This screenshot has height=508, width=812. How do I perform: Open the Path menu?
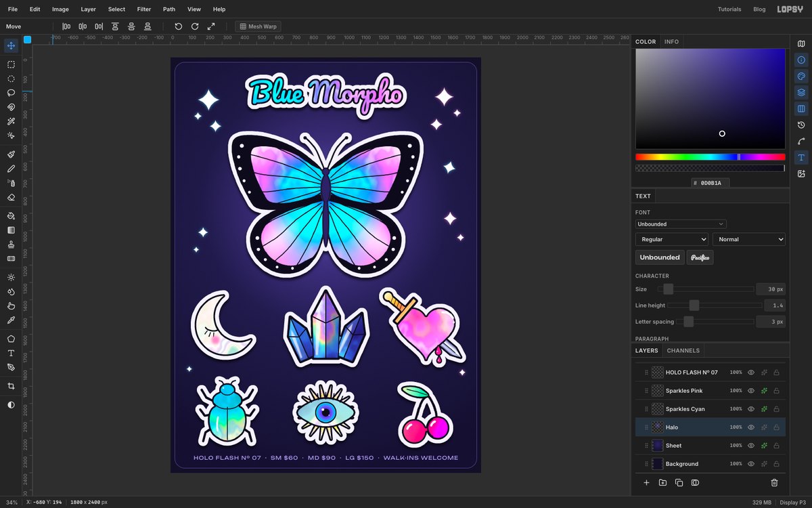pos(169,9)
